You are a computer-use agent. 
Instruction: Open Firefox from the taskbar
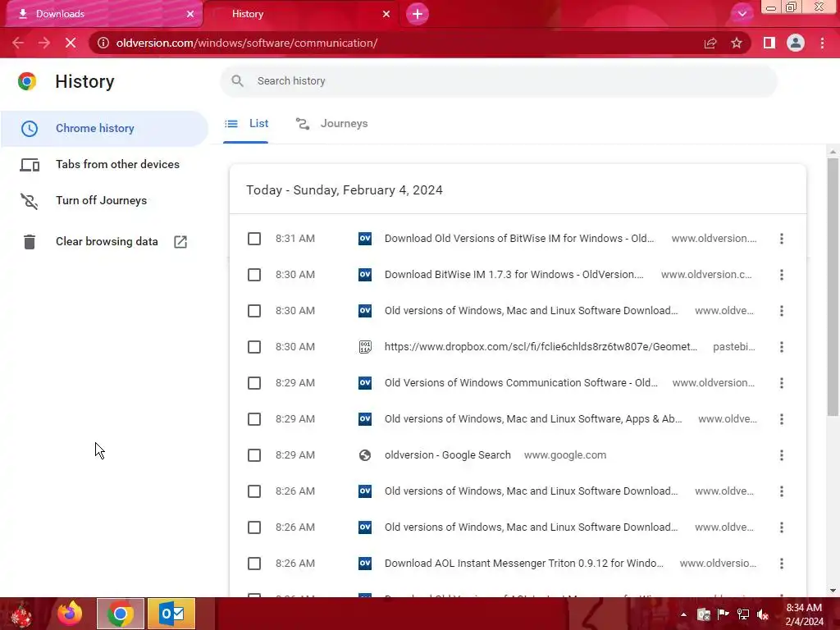(71, 614)
